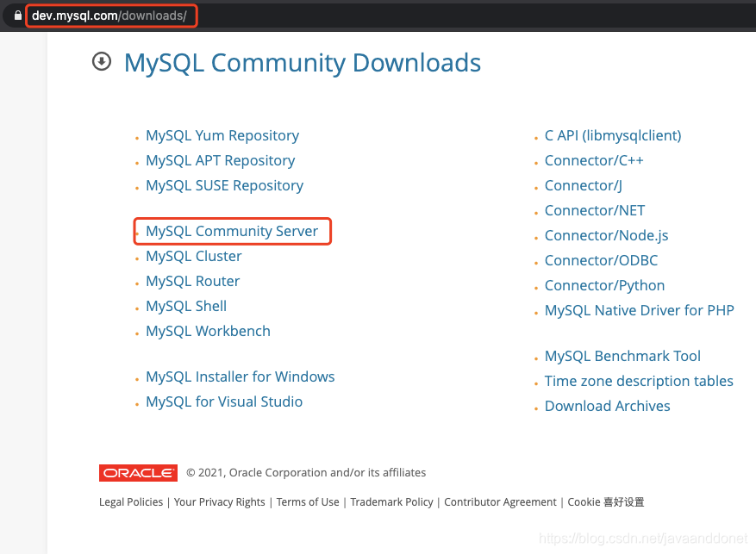Screen dimensions: 756x554
Task: Open Connector/Node.js download link
Action: (607, 235)
